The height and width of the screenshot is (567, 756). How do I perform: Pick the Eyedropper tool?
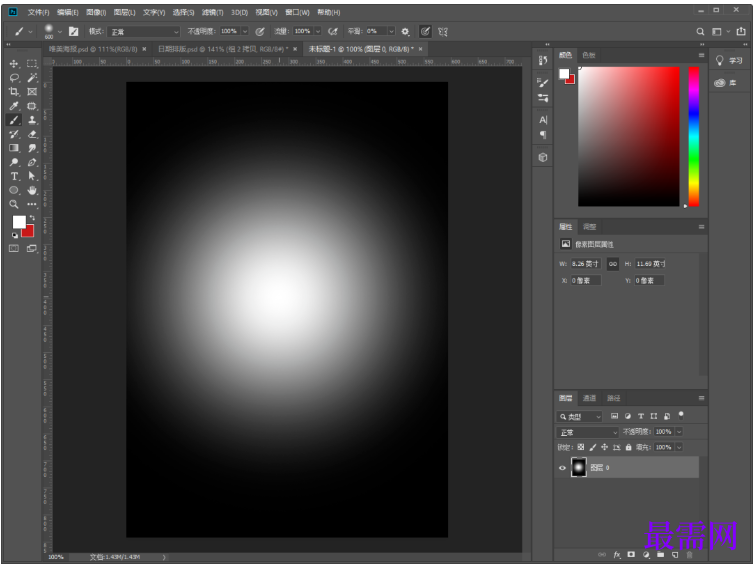(x=14, y=105)
